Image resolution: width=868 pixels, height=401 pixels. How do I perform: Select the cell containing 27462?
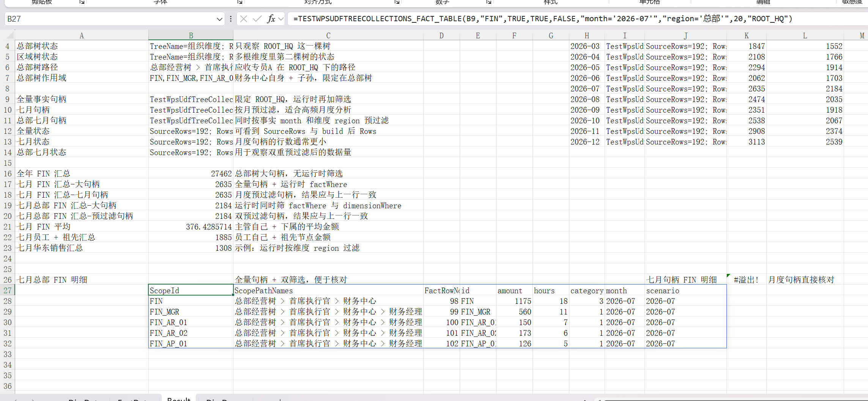tap(191, 173)
